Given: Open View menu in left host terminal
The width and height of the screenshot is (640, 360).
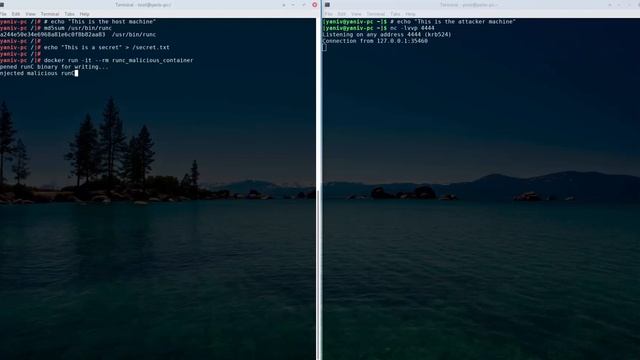Looking at the screenshot, I should (30, 14).
